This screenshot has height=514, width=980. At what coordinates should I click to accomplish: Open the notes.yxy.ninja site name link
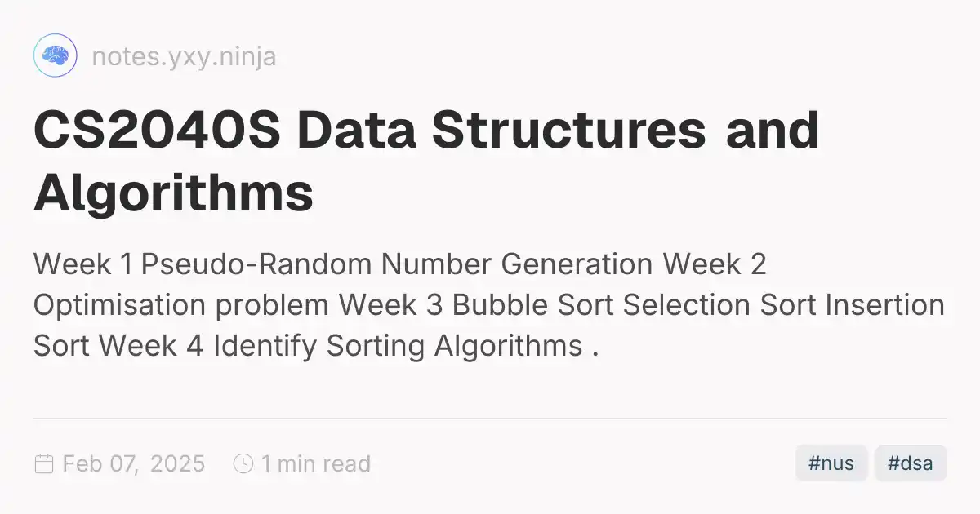point(184,56)
